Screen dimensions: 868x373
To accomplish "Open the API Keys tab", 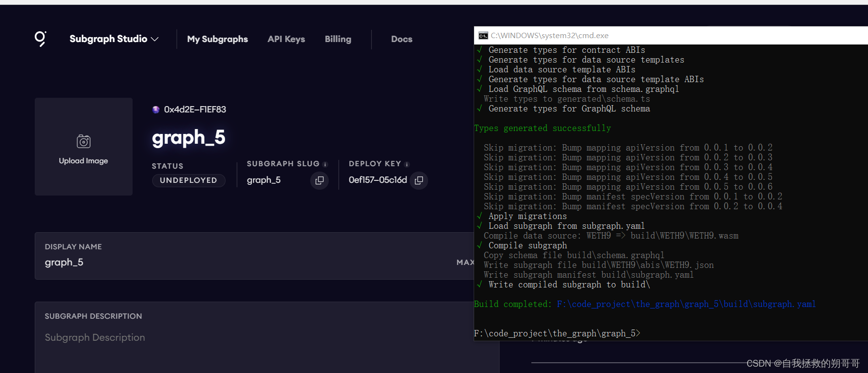I will click(x=286, y=39).
